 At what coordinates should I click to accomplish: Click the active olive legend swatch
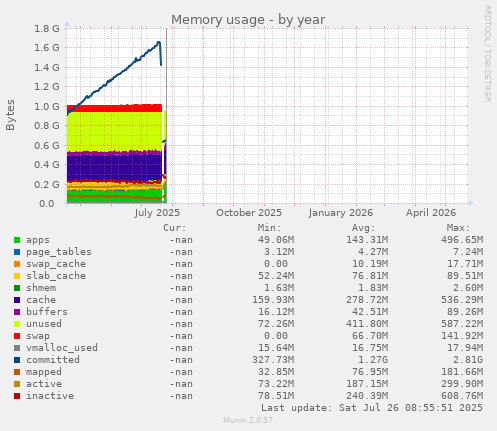click(17, 384)
